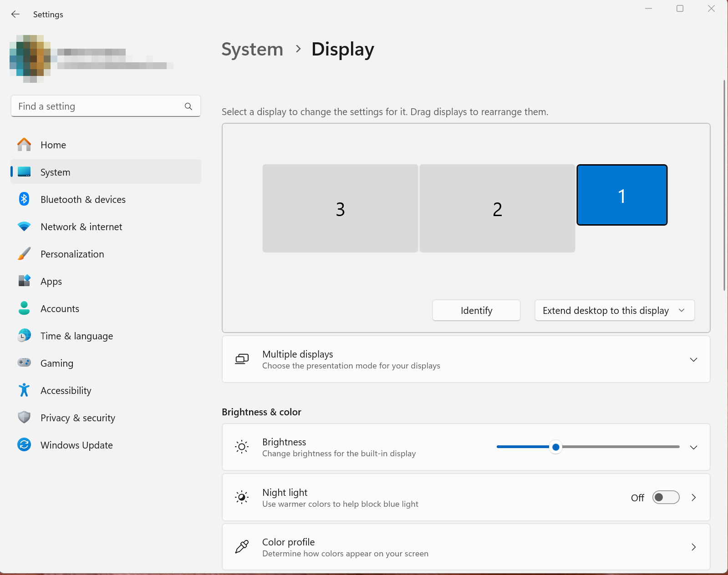Minimize the Settings window
The image size is (728, 575).
point(648,8)
